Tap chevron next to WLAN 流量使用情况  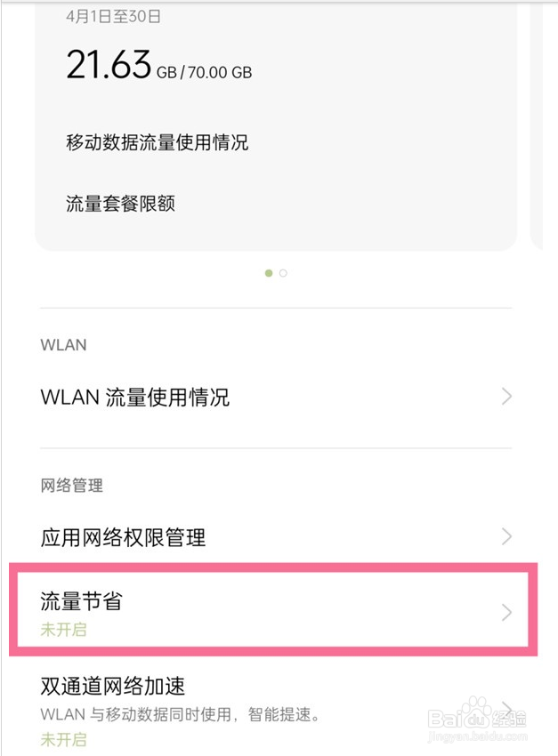pos(506,397)
